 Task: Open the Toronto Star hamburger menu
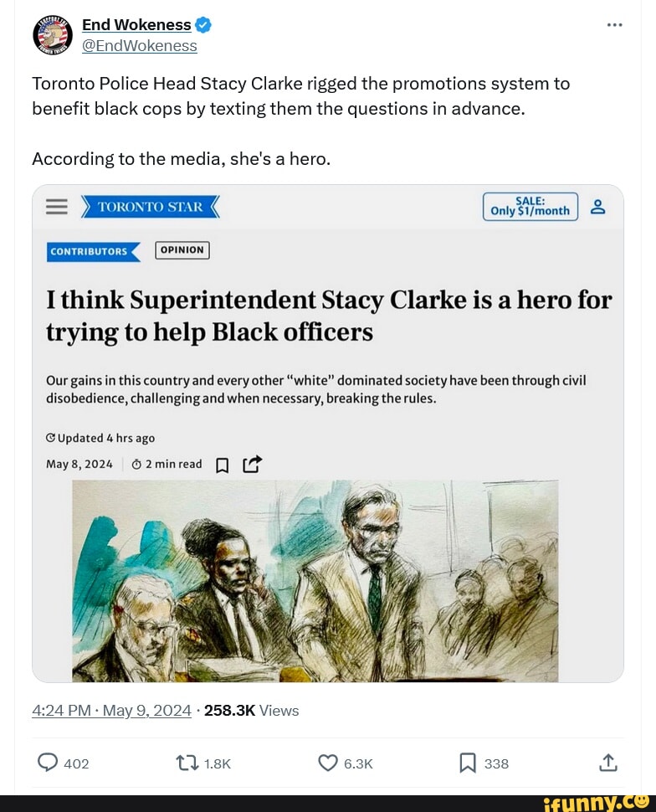tap(56, 206)
